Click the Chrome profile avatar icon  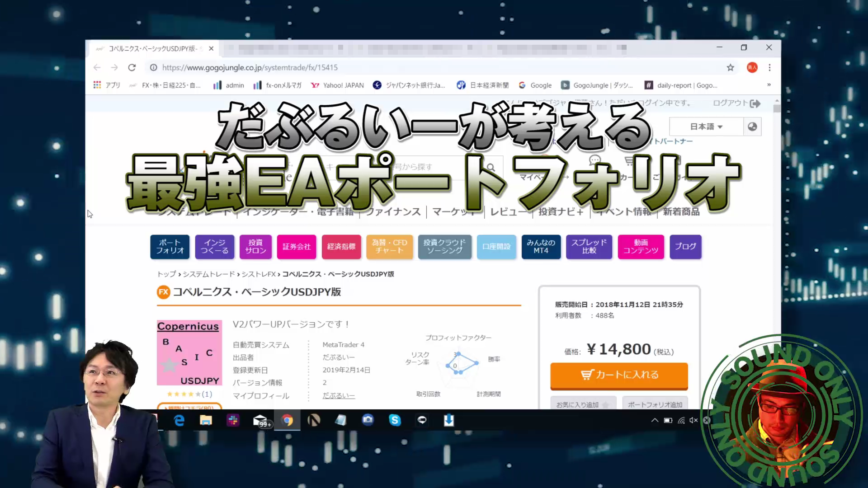(x=752, y=67)
